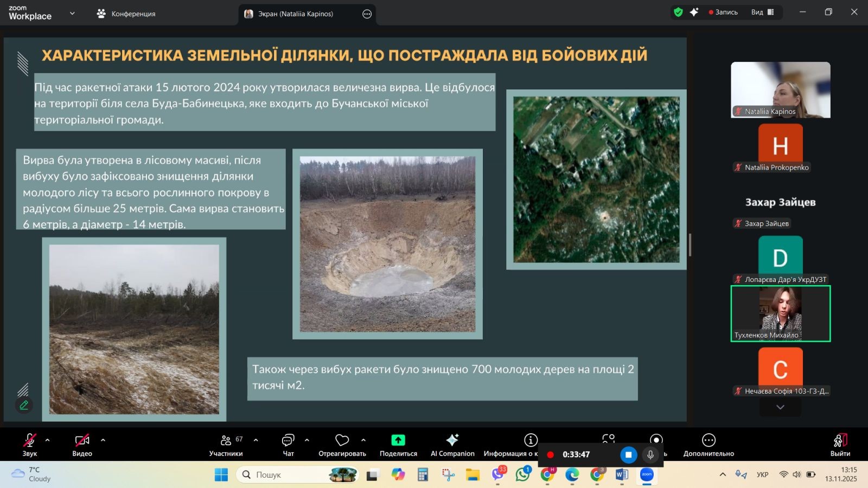
Task: Click the pencil annotation icon on slide
Action: coord(24,405)
